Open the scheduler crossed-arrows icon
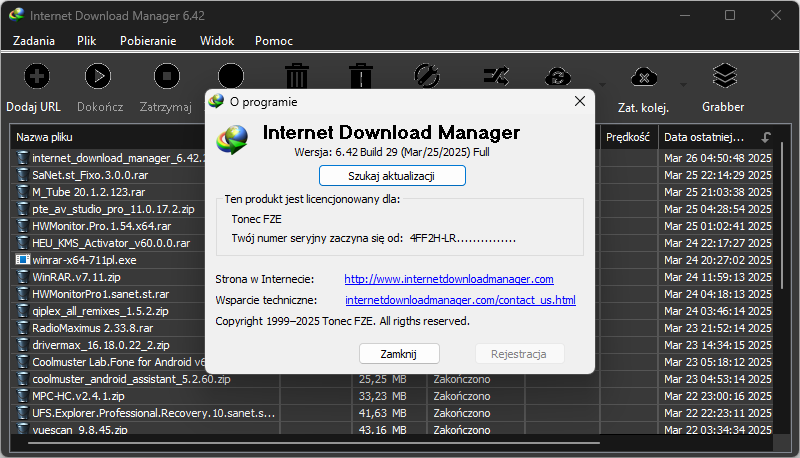The width and height of the screenshot is (800, 458). [x=496, y=77]
